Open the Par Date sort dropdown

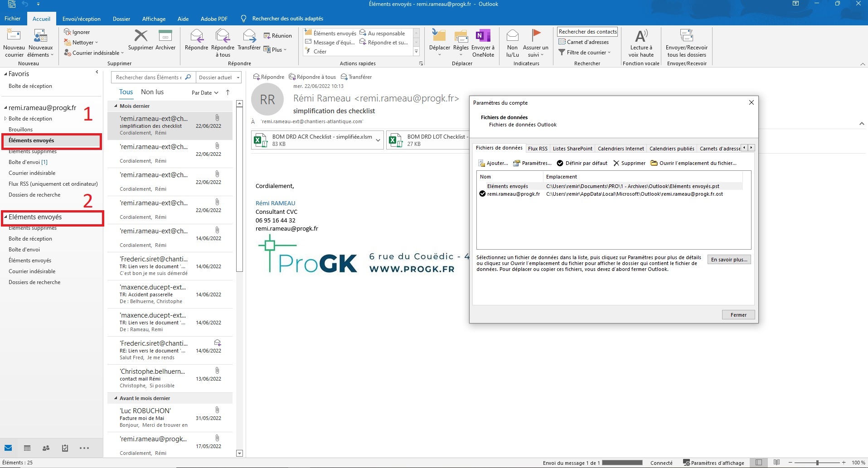tap(205, 93)
